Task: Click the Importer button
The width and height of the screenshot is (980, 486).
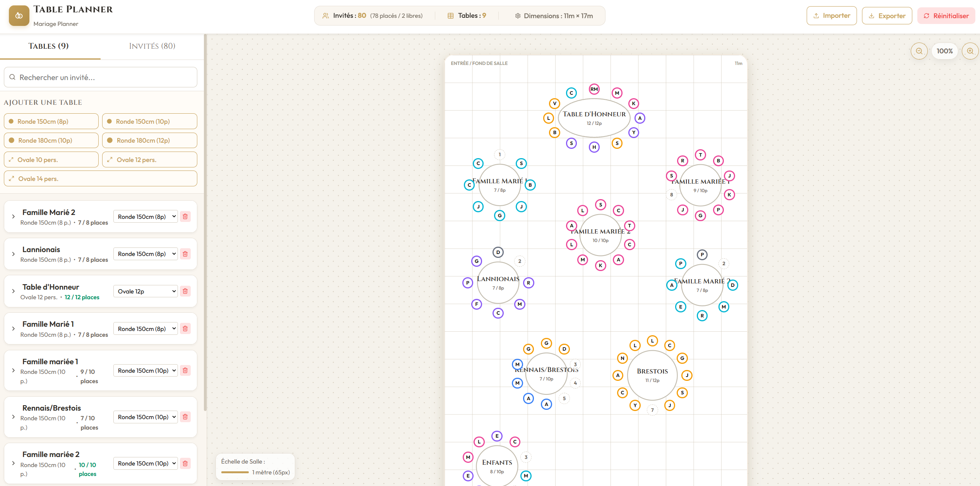Action: coord(831,16)
